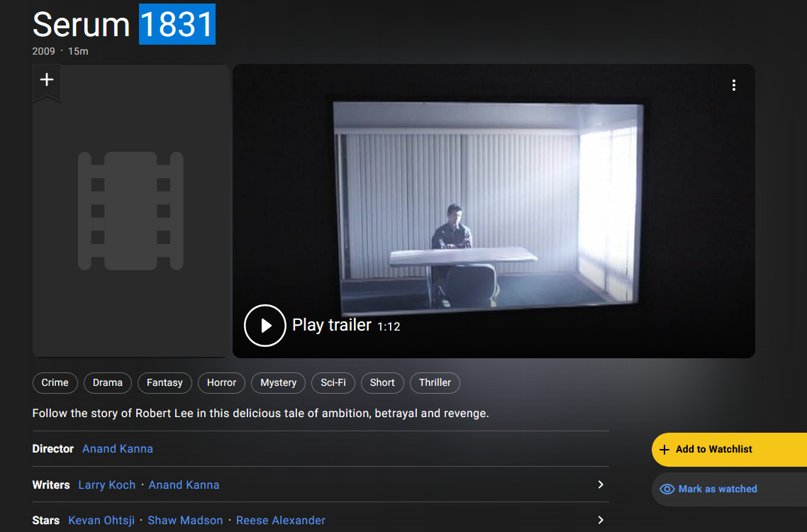Select the Thriller genre chip
Image resolution: width=807 pixels, height=532 pixels.
[435, 382]
